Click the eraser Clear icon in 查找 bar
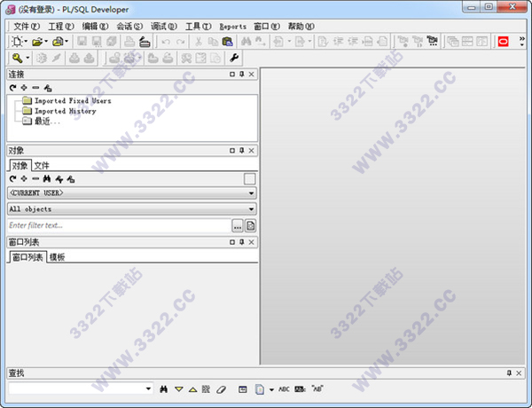The image size is (532, 408). 221,389
